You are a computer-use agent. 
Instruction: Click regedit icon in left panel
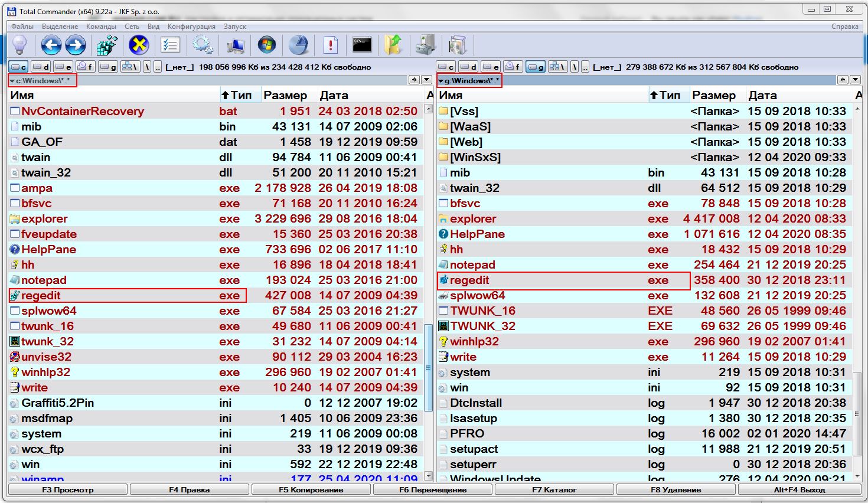click(x=15, y=296)
